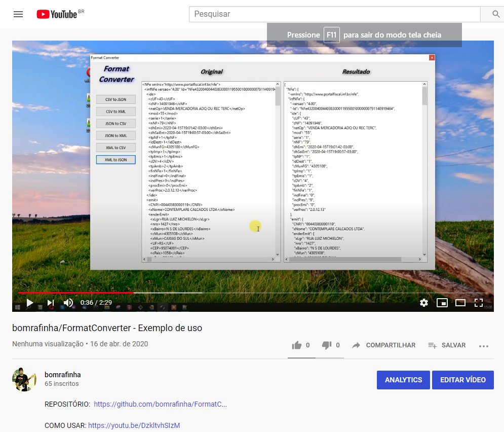Click the red video progress bar

tap(76, 293)
